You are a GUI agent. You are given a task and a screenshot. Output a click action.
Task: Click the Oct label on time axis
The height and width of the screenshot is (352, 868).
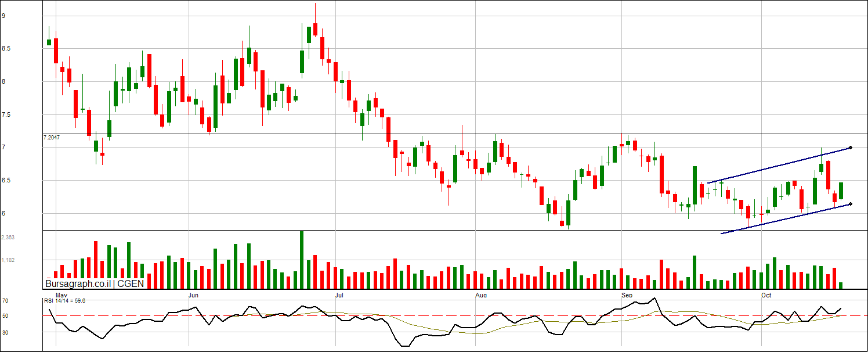coord(766,295)
